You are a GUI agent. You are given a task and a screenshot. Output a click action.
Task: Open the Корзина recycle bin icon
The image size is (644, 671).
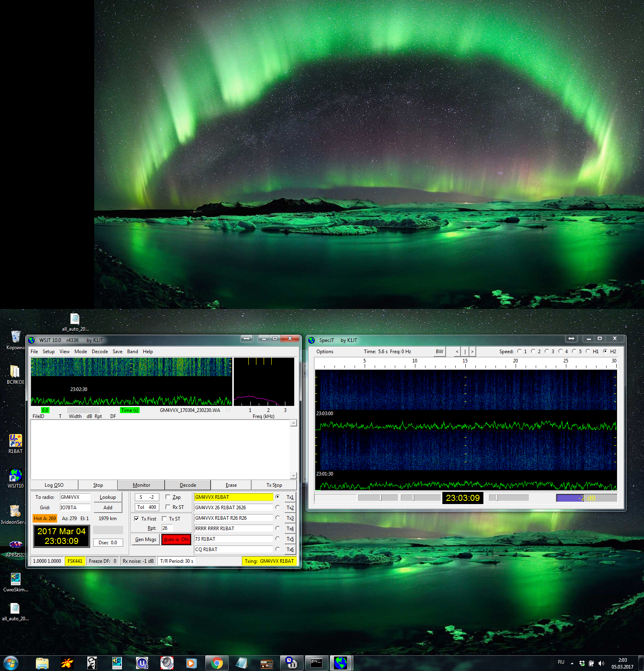click(15, 337)
